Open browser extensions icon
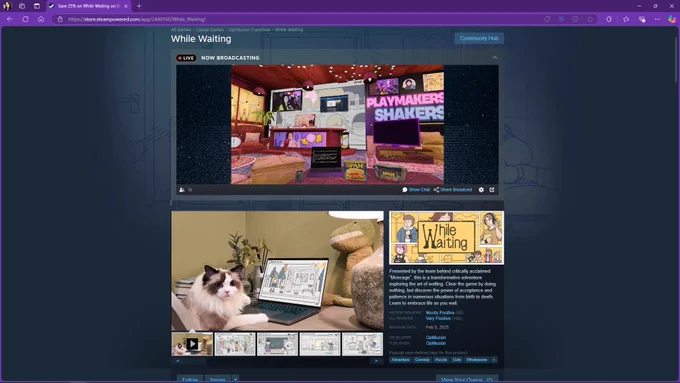This screenshot has width=680, height=383. pyautogui.click(x=609, y=19)
